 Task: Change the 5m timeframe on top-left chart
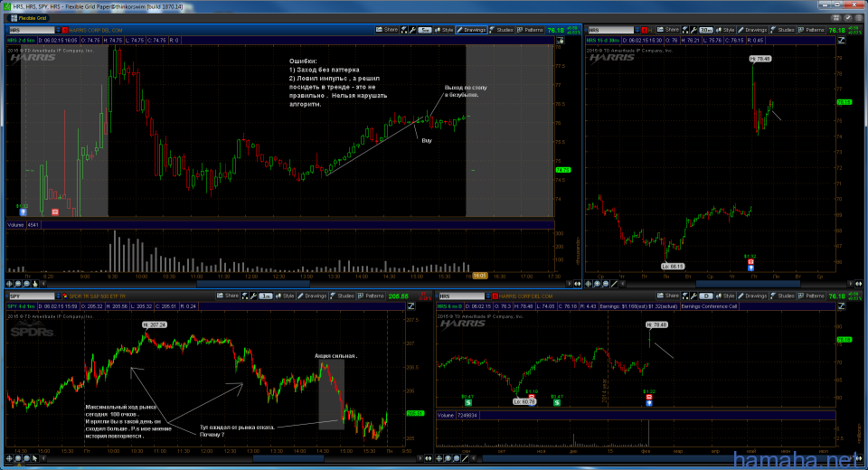click(425, 30)
